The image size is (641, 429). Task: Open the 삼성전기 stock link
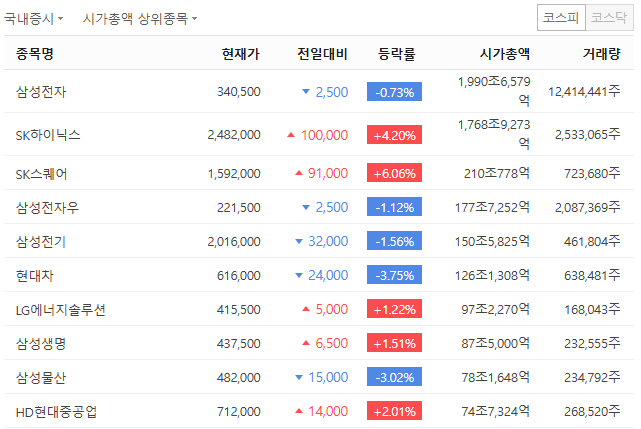pos(41,242)
